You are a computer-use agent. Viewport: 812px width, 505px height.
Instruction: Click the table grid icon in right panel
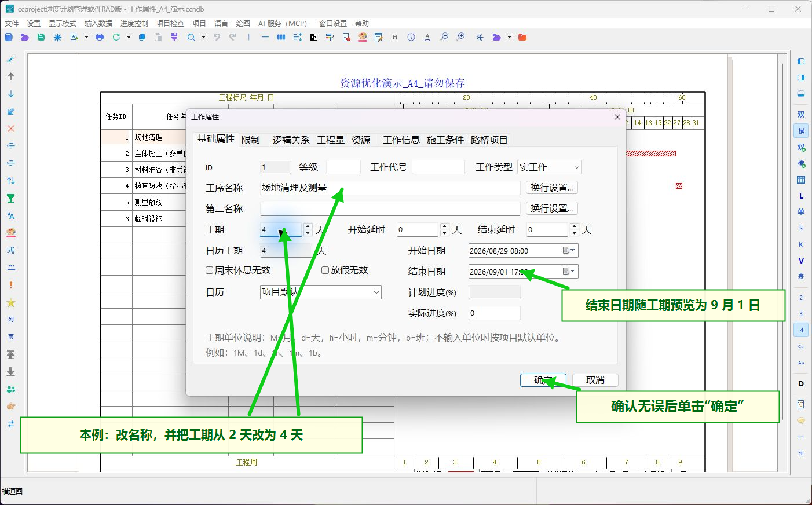[x=801, y=180]
